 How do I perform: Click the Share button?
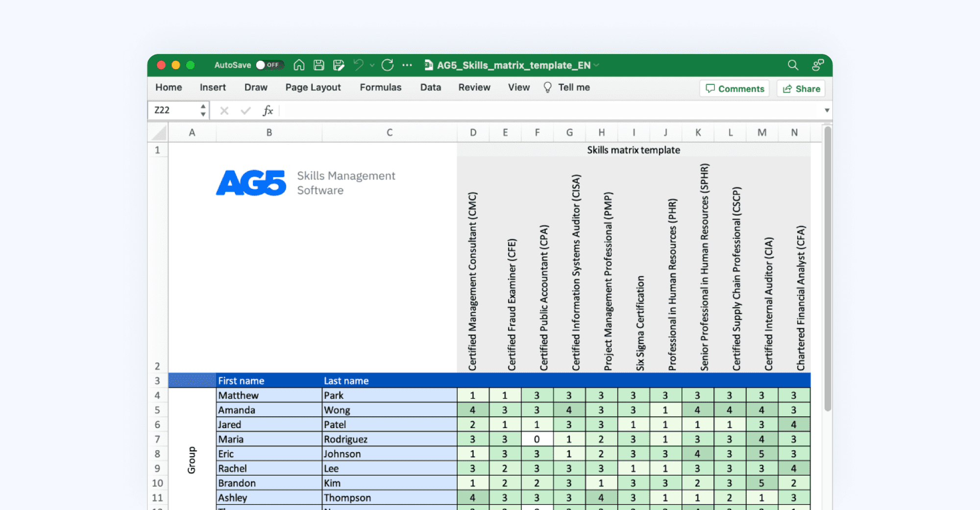801,89
